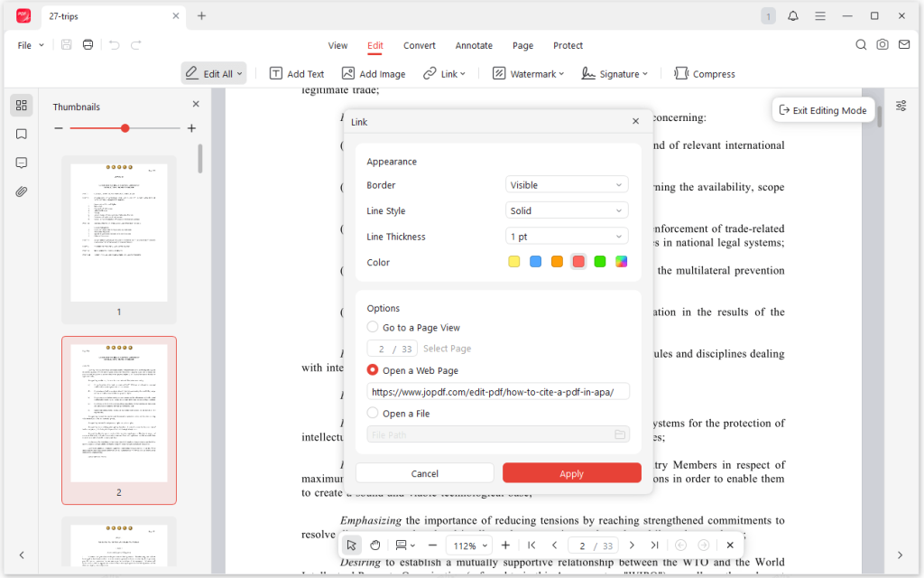Zoom in using the bottom toolbar plus
The height and width of the screenshot is (578, 924).
[505, 545]
